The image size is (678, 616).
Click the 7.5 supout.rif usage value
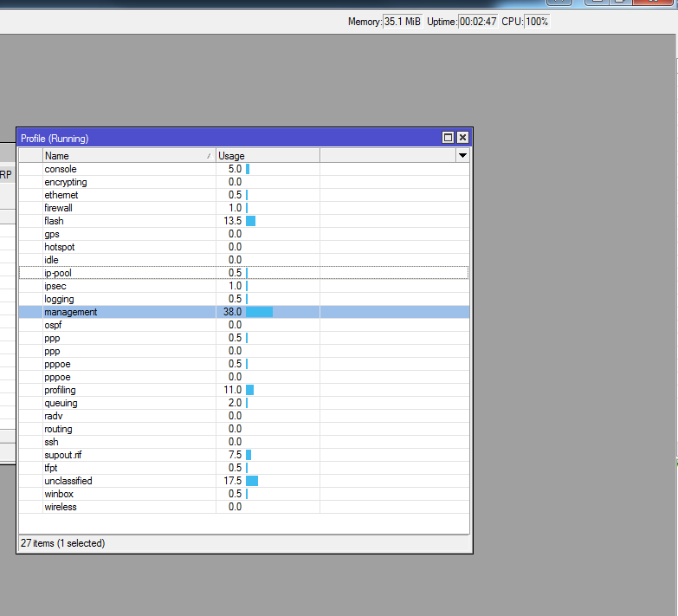tap(236, 455)
